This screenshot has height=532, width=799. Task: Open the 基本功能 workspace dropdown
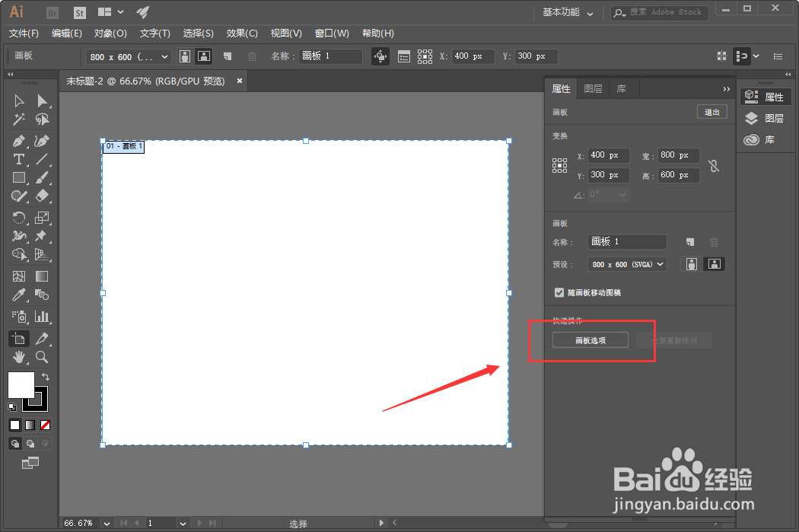pos(568,12)
